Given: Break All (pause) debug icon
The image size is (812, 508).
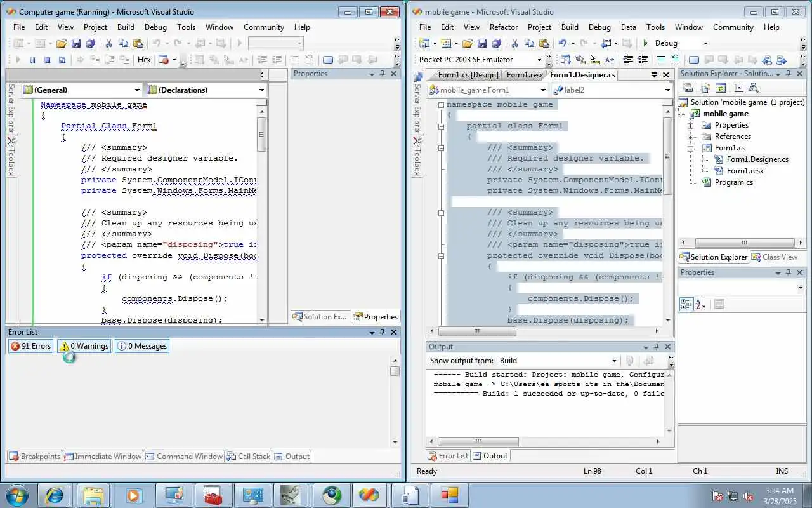Looking at the screenshot, I should coord(32,60).
